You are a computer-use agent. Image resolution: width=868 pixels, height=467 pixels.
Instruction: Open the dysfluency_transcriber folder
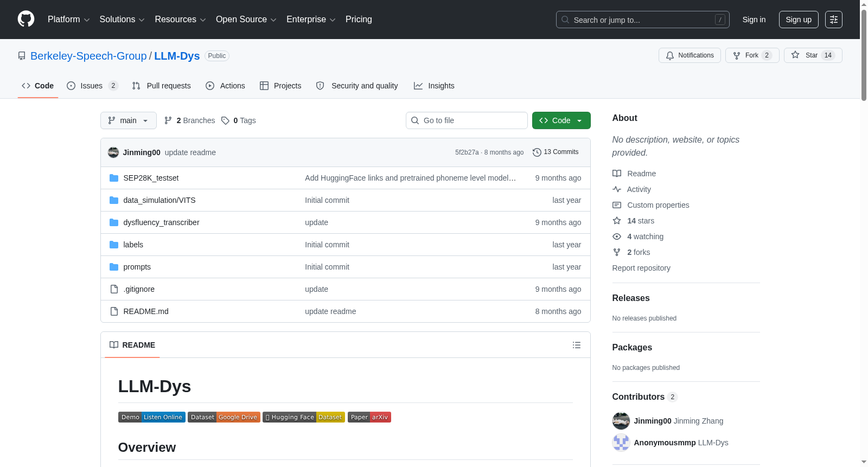pyautogui.click(x=161, y=222)
